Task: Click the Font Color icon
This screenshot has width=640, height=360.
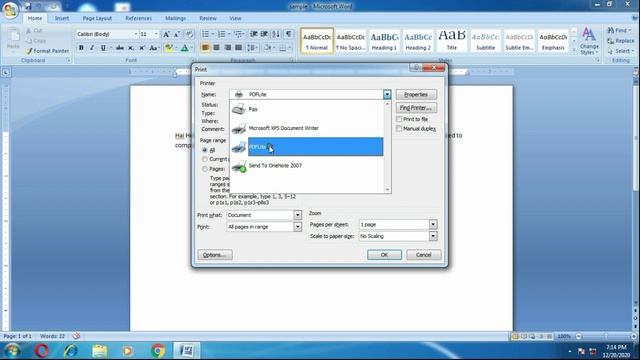Action: pos(184,48)
